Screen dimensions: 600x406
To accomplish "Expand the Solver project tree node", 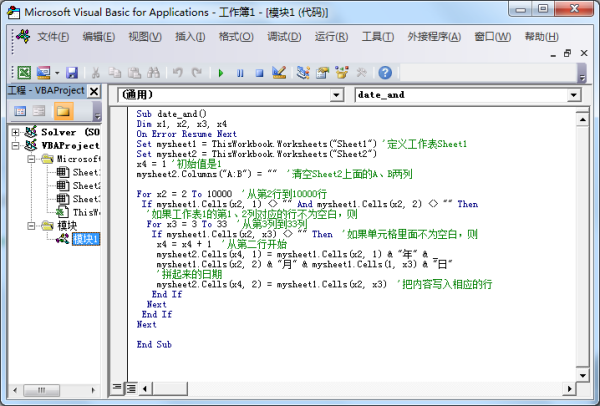I will (x=16, y=132).
